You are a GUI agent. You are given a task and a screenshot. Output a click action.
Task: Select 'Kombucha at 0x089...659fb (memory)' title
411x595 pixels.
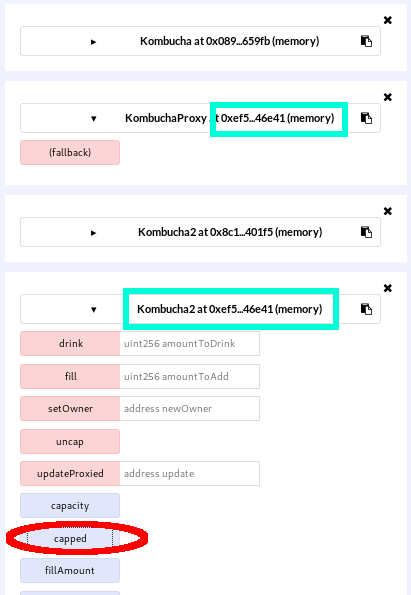coord(230,41)
